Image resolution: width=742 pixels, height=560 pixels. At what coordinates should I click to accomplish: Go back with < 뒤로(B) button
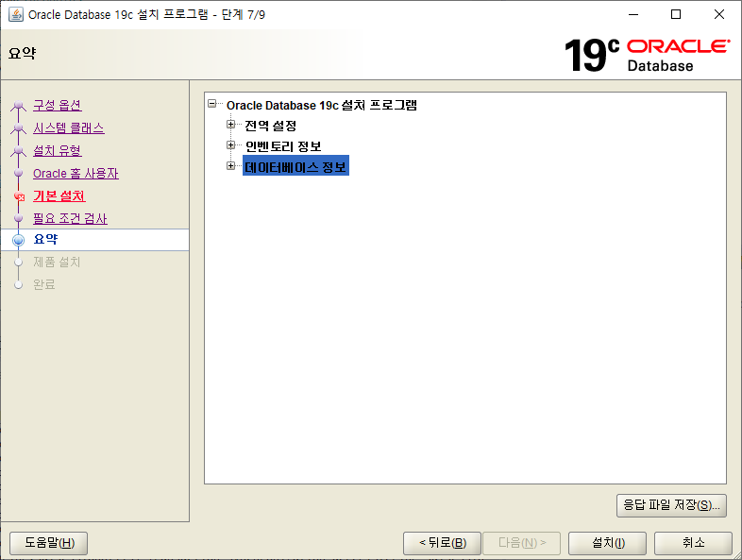coord(442,543)
